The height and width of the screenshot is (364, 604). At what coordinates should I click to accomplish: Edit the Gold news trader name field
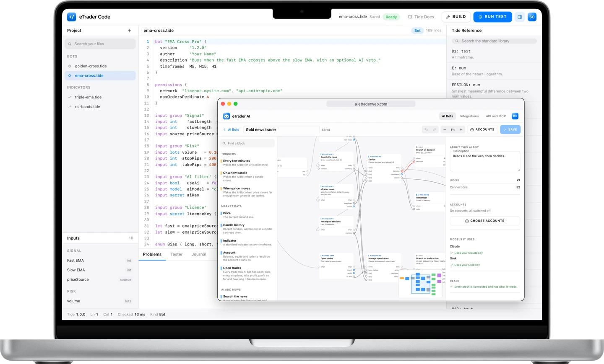click(281, 130)
